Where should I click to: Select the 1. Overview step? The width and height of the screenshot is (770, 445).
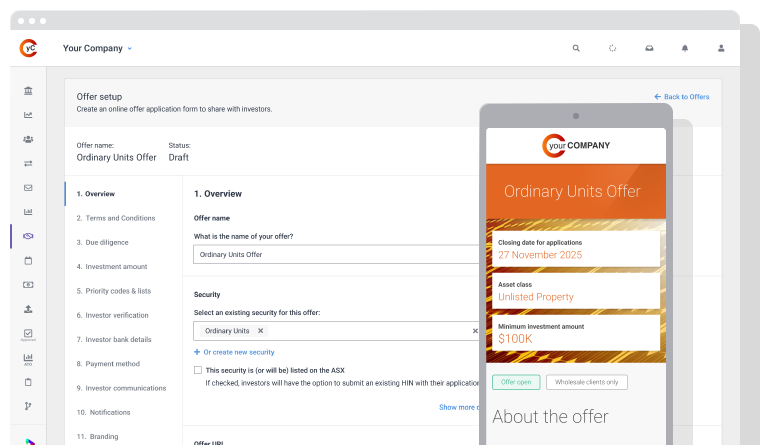click(95, 194)
